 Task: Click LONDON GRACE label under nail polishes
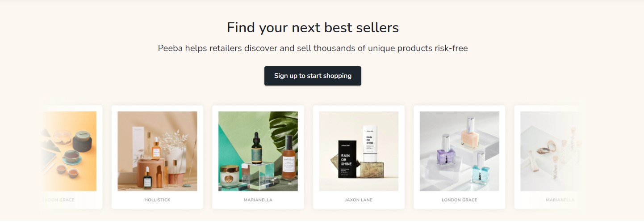click(460, 200)
